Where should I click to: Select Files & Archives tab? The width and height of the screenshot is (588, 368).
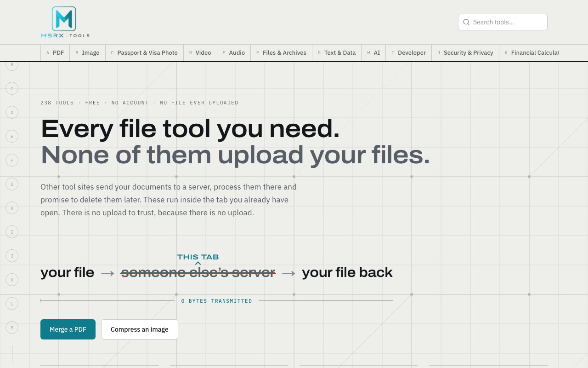click(281, 53)
